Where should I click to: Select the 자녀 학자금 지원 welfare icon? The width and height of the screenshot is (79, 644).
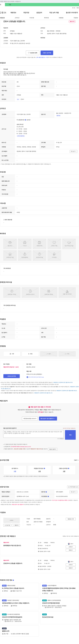[x=69, y=244]
